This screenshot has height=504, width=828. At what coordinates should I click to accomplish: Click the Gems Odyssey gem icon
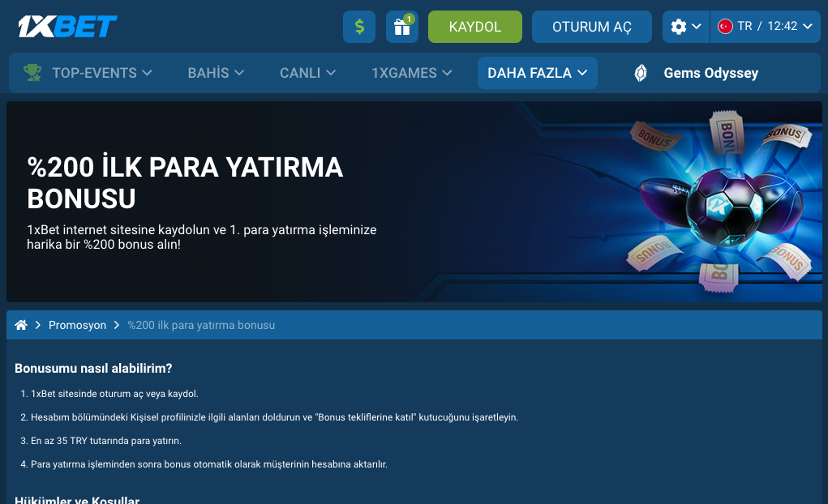[641, 73]
